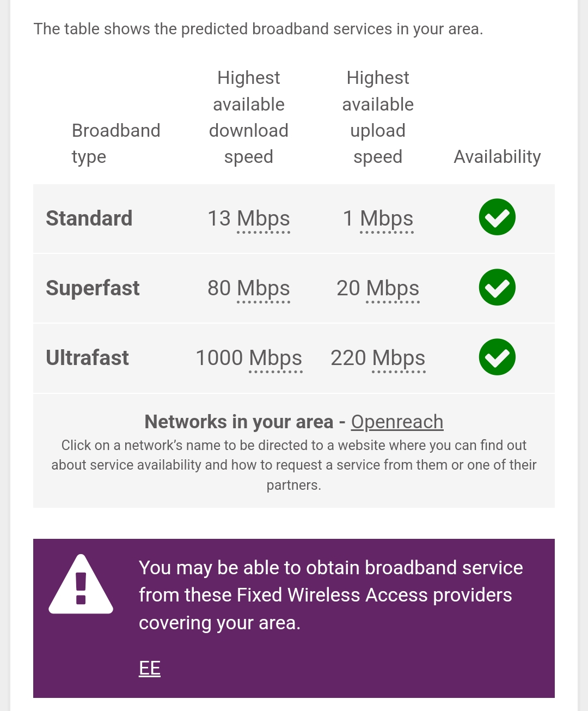Open the Openreach network link

point(397,422)
